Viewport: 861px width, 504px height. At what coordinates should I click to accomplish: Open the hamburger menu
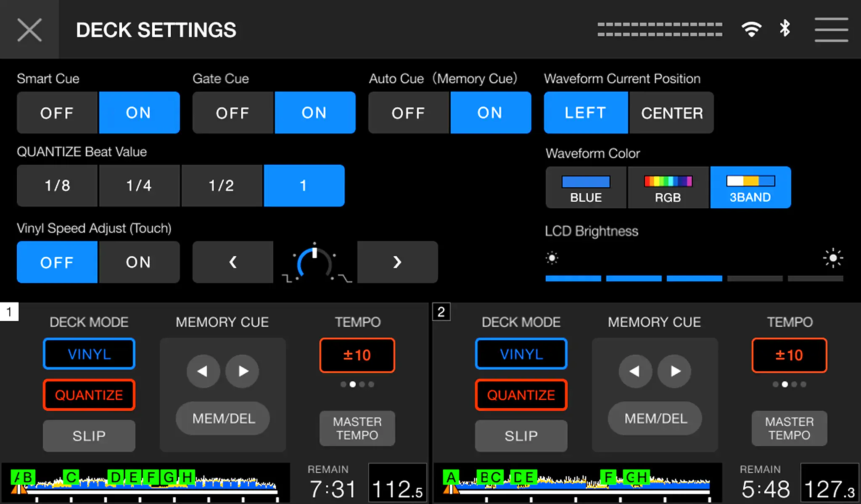click(831, 29)
